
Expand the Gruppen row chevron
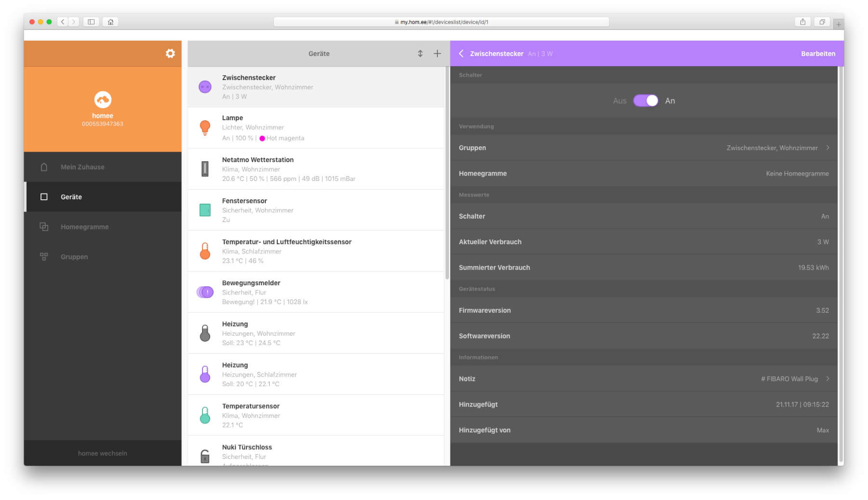(x=827, y=148)
